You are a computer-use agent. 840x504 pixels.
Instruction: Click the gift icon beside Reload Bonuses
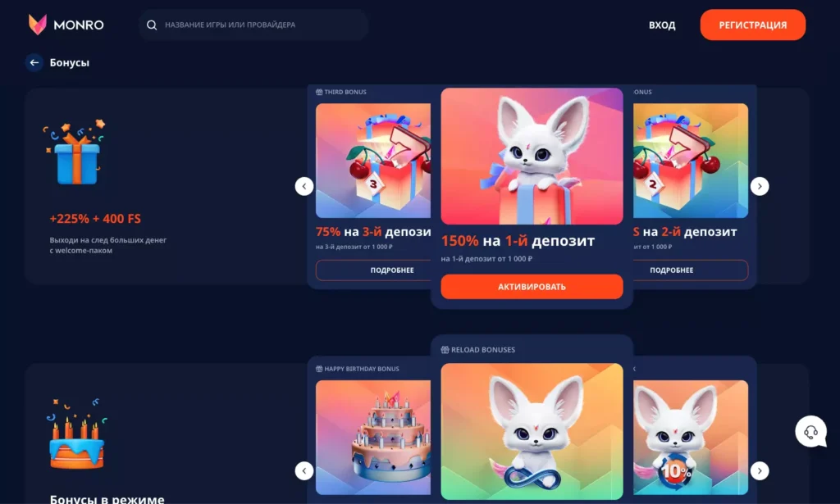pyautogui.click(x=445, y=350)
